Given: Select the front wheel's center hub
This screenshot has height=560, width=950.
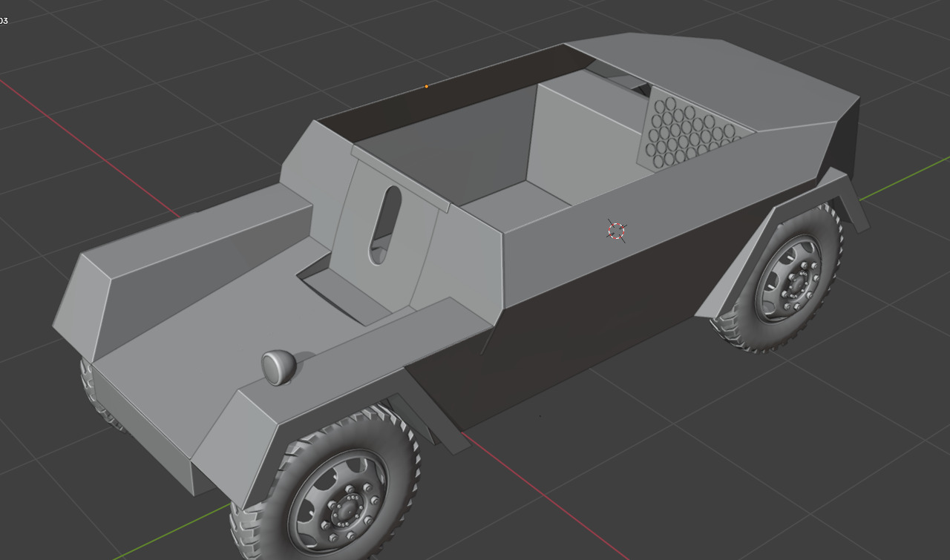Looking at the screenshot, I should (x=344, y=510).
